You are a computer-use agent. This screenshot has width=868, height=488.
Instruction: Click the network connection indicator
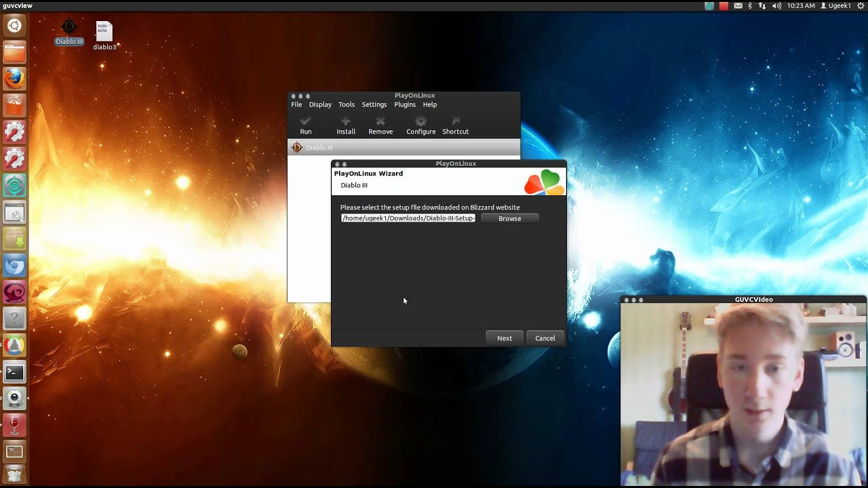(x=762, y=5)
